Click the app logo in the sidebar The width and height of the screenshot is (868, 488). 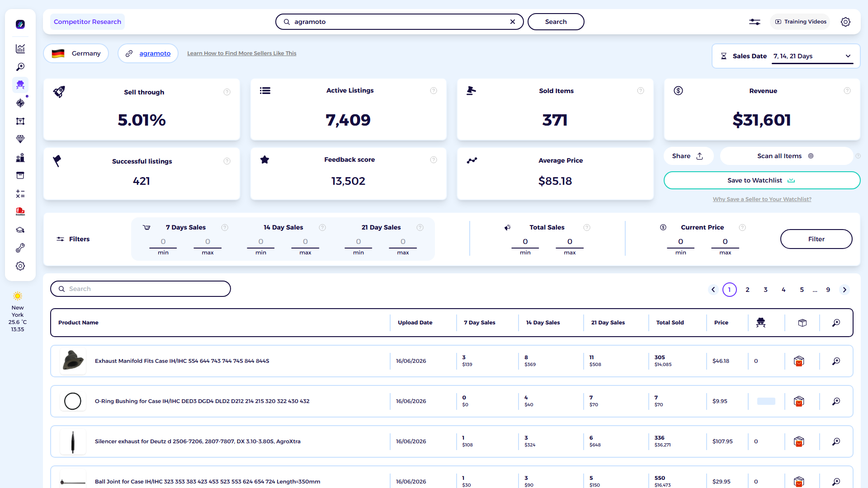point(20,24)
